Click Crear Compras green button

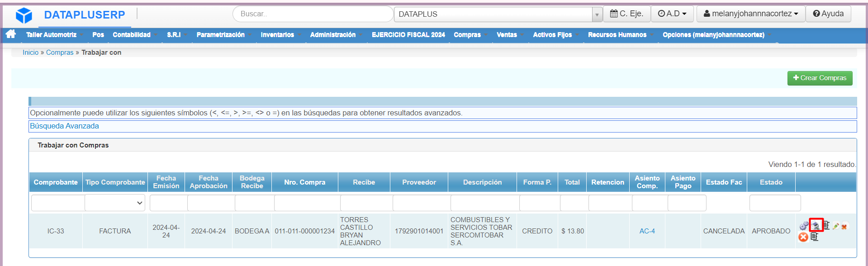(x=820, y=78)
